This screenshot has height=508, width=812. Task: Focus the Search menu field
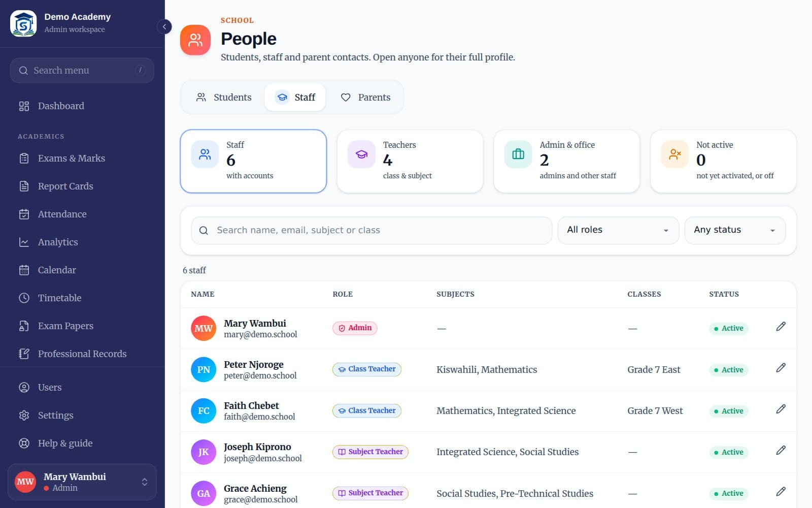point(82,71)
